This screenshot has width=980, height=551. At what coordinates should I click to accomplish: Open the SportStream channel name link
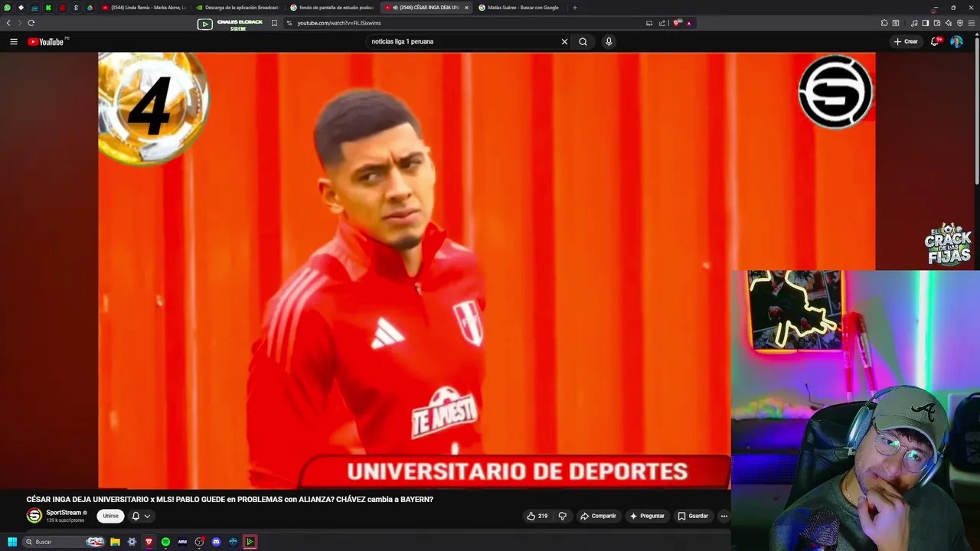pos(64,513)
